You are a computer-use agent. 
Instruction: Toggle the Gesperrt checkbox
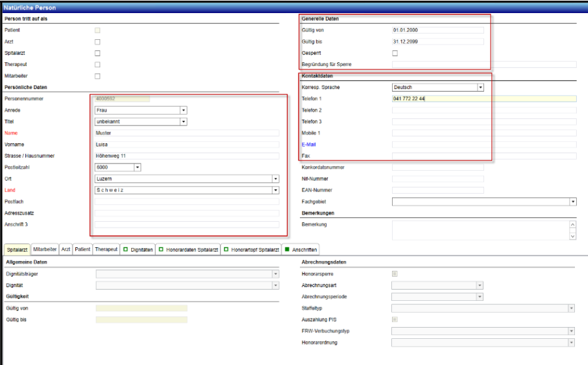click(x=395, y=53)
